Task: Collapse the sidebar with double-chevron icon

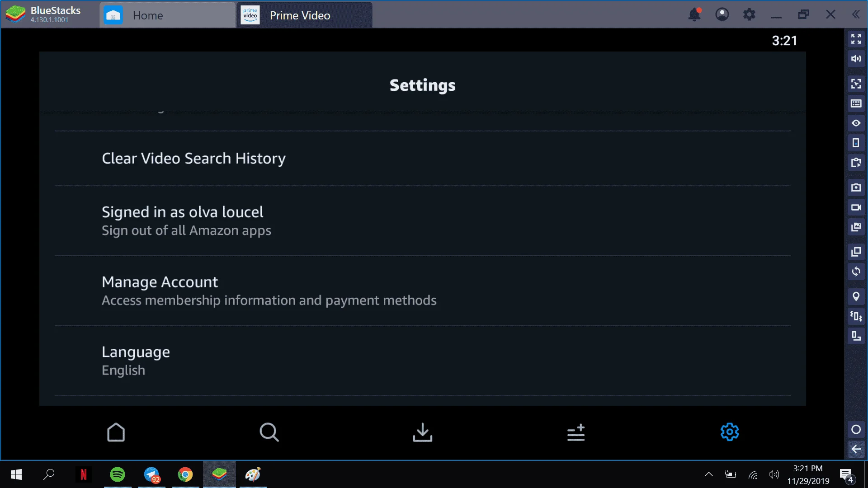Action: pyautogui.click(x=856, y=14)
